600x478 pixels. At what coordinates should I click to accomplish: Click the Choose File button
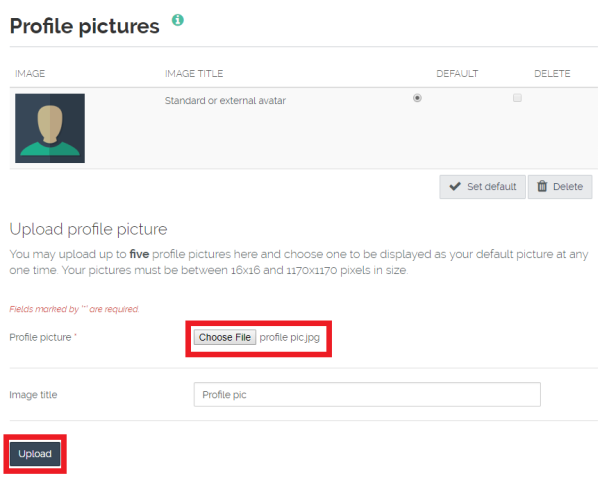click(x=225, y=337)
